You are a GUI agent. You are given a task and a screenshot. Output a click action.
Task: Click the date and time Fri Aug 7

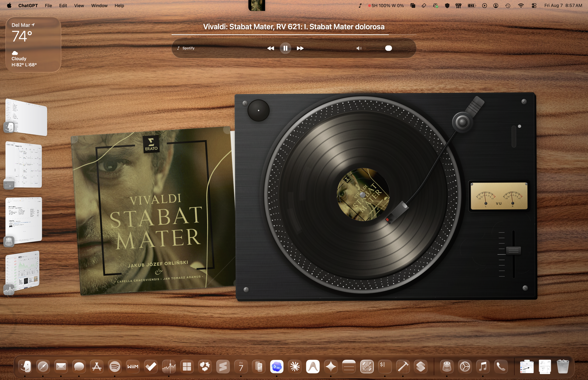pos(563,5)
